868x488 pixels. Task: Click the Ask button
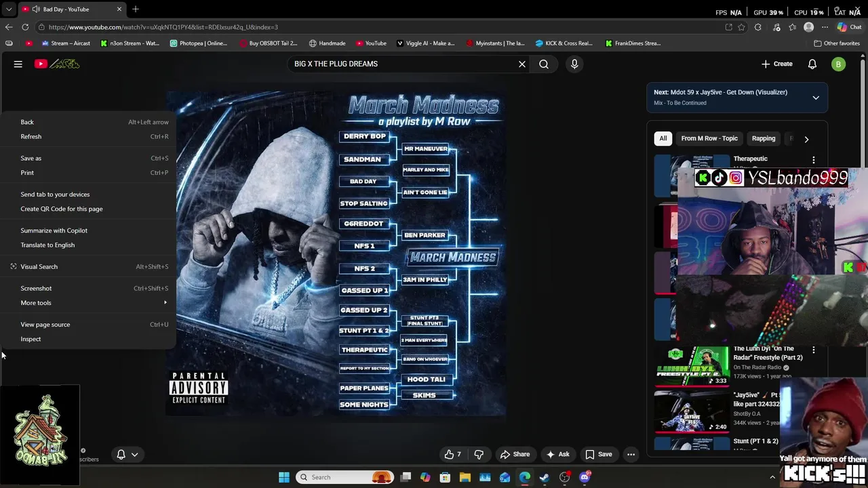[557, 454]
